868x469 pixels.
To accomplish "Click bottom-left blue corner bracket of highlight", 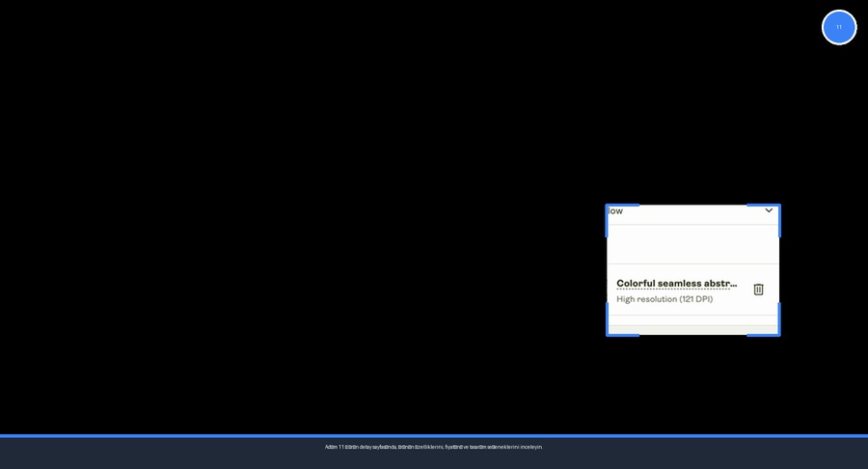I will 609,332.
